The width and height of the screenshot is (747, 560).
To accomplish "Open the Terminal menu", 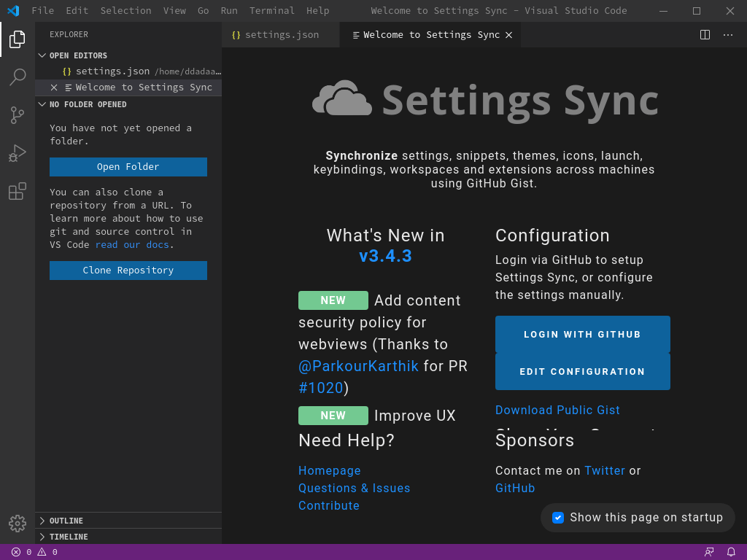I will coord(272,11).
